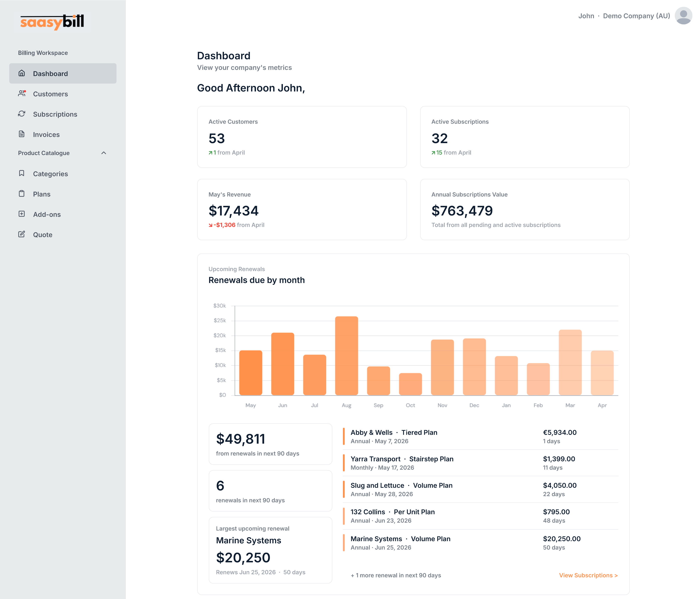Click the 'Renewals due by month' heading
700x599 pixels.
point(256,280)
